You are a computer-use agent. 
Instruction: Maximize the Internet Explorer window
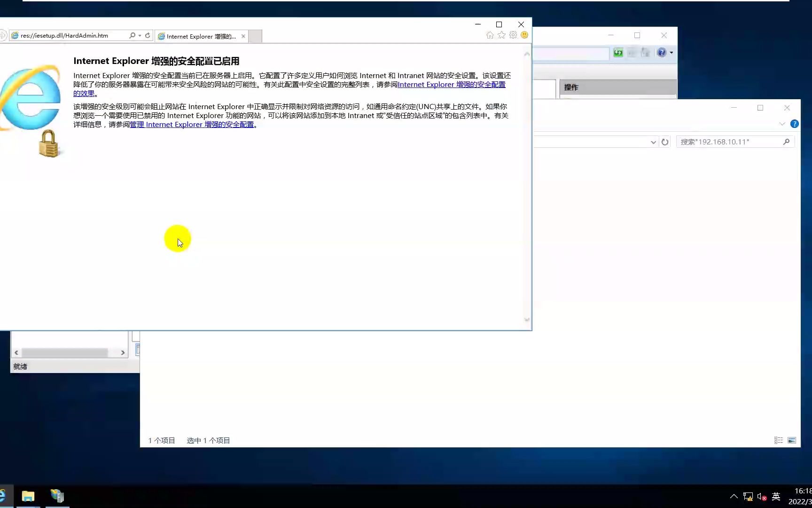499,24
